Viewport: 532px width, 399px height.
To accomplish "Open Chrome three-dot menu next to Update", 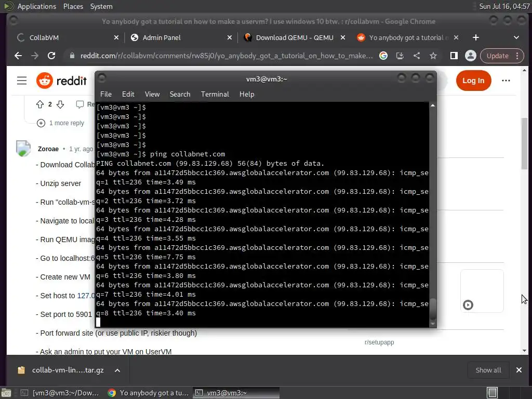I will [517, 56].
